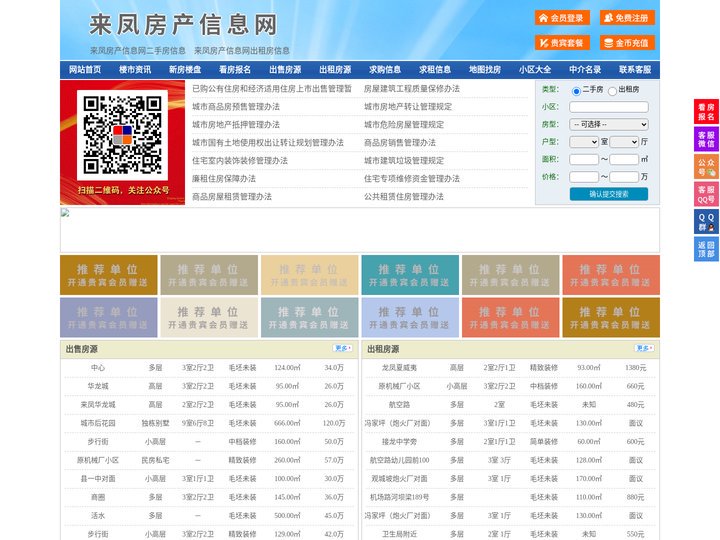
Task: Click the broken banner image icon
Action: (x=65, y=213)
